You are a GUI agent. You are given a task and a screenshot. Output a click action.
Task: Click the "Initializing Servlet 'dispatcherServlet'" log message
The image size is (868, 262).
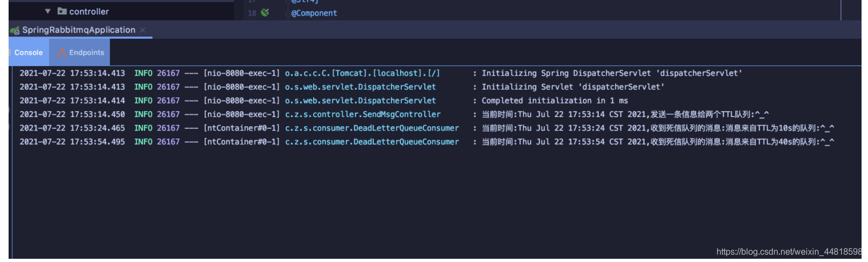click(x=573, y=87)
